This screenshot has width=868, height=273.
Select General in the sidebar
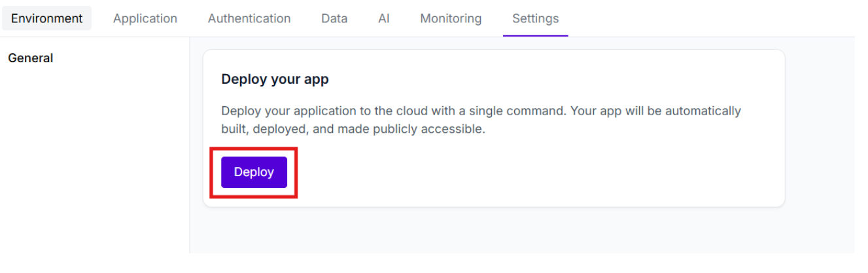tap(31, 58)
